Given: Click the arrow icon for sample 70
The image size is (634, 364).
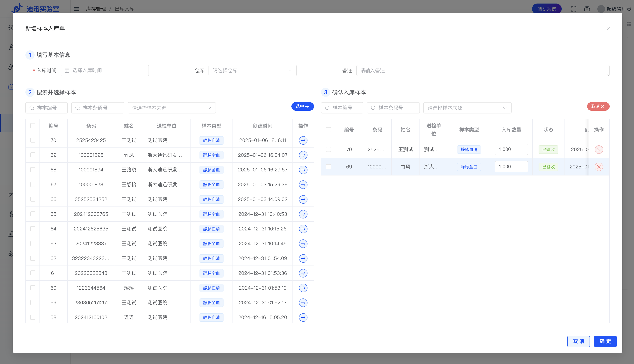Looking at the screenshot, I should [x=303, y=140].
